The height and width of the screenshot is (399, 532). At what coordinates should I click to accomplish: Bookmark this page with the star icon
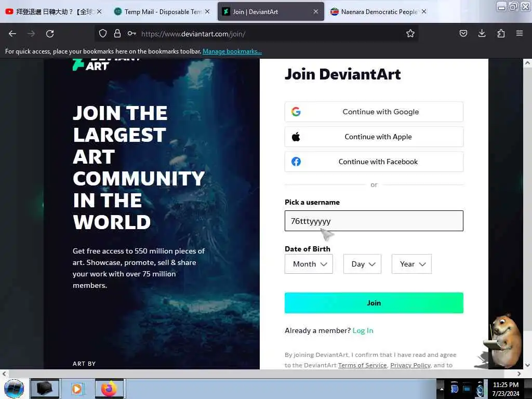(410, 34)
